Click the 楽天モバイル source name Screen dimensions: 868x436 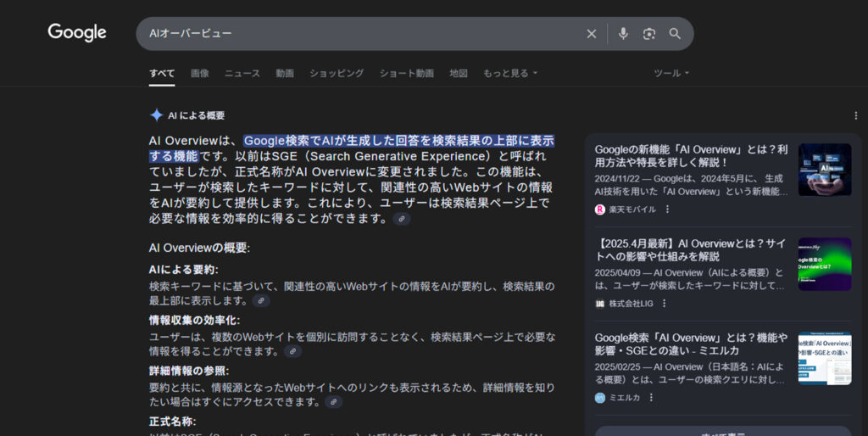632,210
